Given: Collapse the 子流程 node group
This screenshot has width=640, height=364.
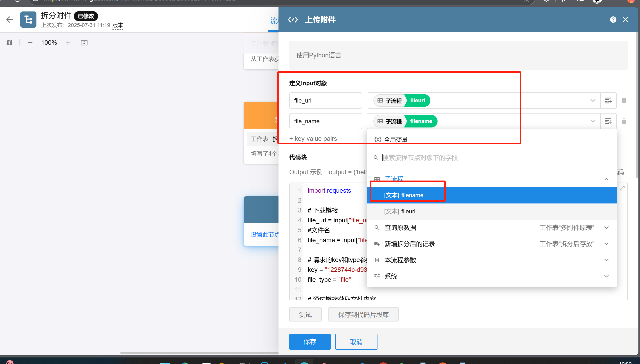Looking at the screenshot, I should click(606, 179).
